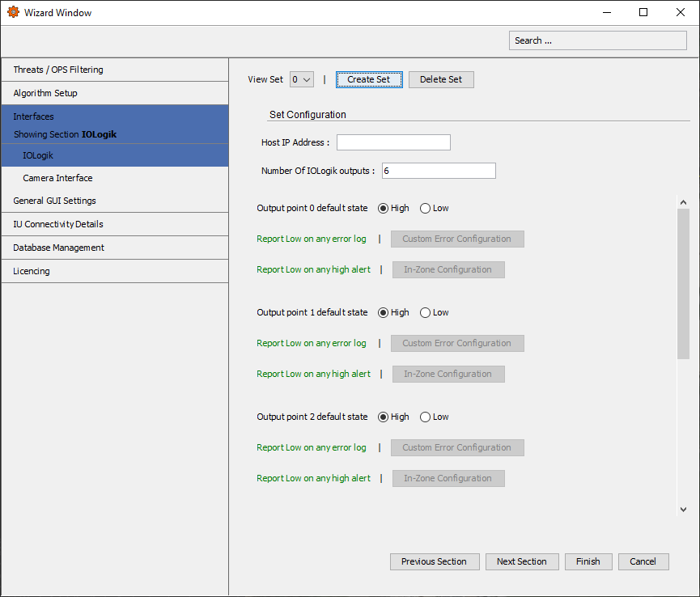Screen dimensions: 700x597
Task: Open the View Set dropdown
Action: pyautogui.click(x=301, y=79)
